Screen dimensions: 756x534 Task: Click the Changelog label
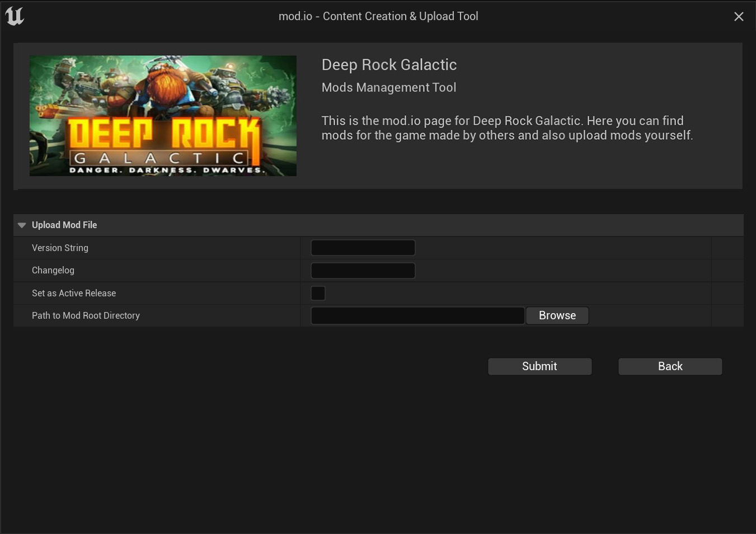coord(53,271)
